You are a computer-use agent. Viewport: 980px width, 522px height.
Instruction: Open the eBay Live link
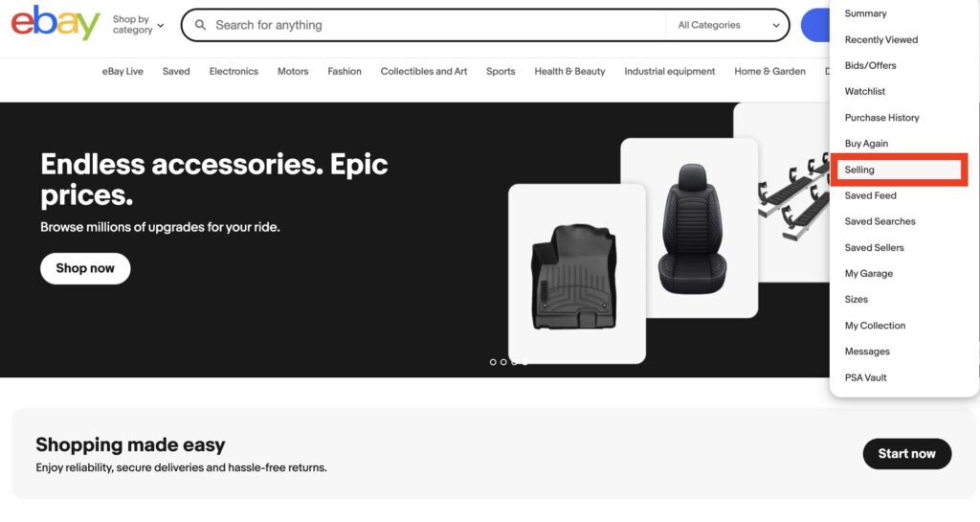coord(122,71)
